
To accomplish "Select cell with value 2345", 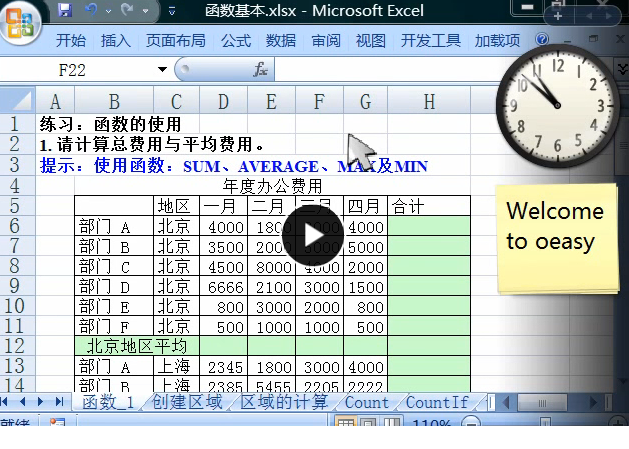I will 223,366.
